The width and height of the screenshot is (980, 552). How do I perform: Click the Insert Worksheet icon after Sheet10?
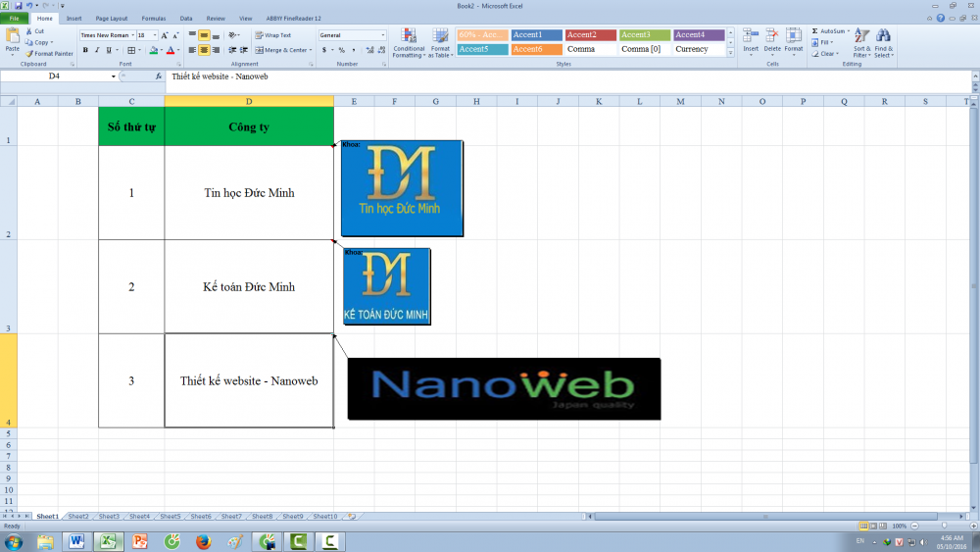point(352,517)
